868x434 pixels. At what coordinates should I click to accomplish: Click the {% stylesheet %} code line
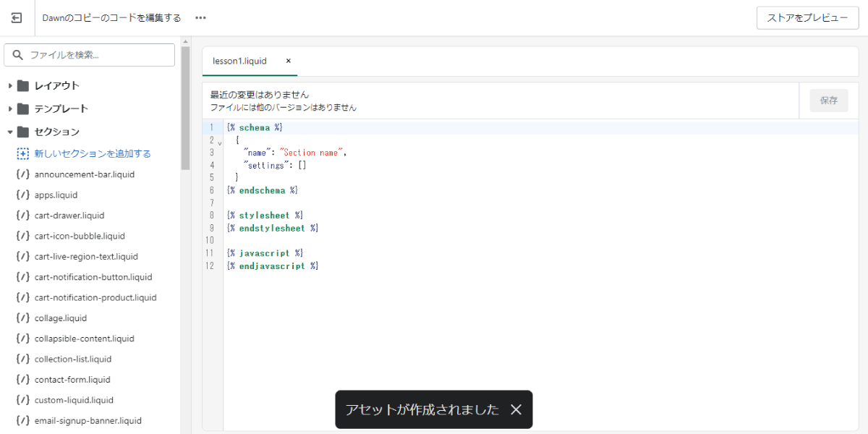(265, 216)
